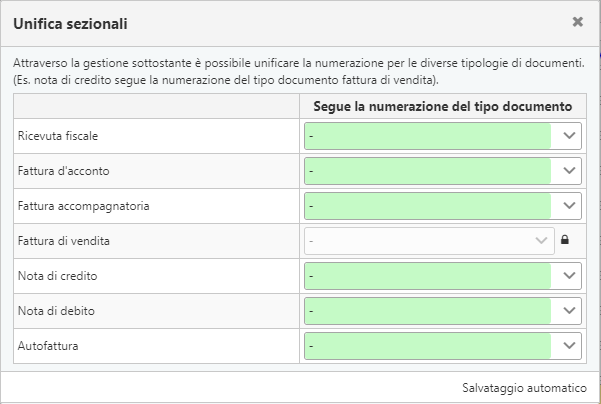The width and height of the screenshot is (601, 404).
Task: Click the Segue la numerazione column header
Action: [443, 106]
